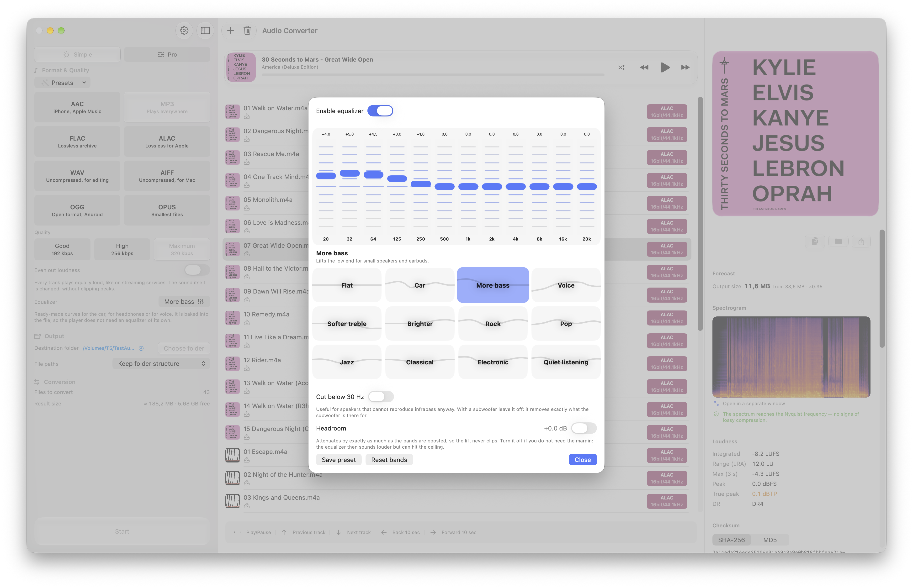Select the 02 Night of the Hunter.m4a row
The width and height of the screenshot is (913, 588).
(457, 478)
